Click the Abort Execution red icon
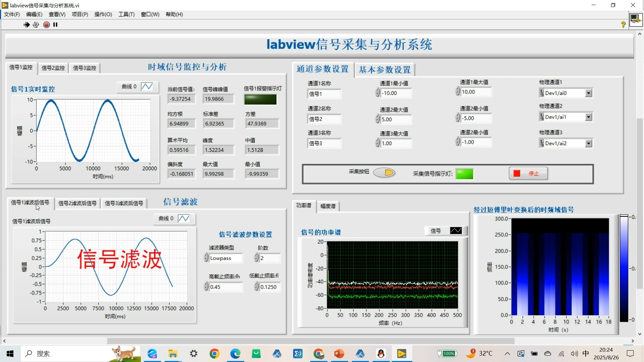 pyautogui.click(x=47, y=24)
